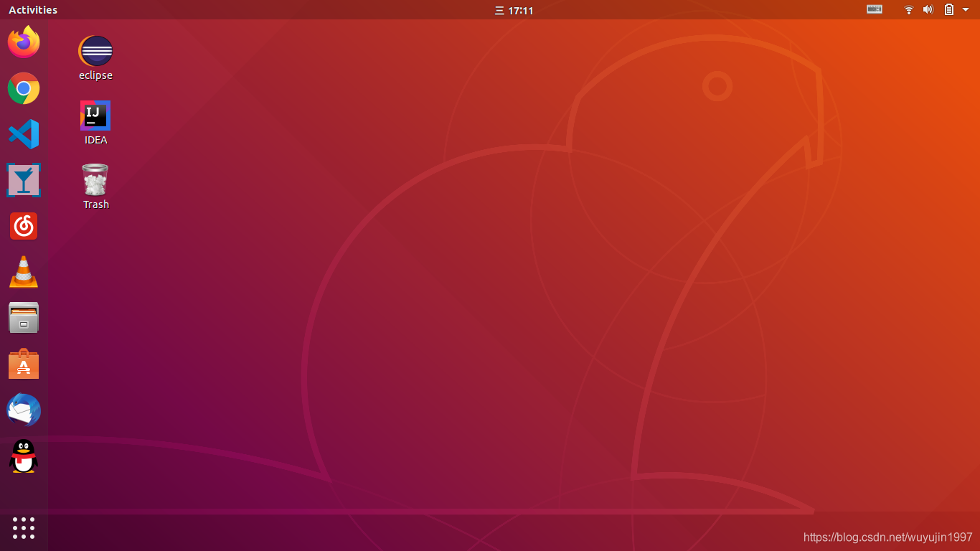Viewport: 980px width, 551px height.
Task: Launch NetEase Cloud Music from the dock
Action: click(24, 226)
